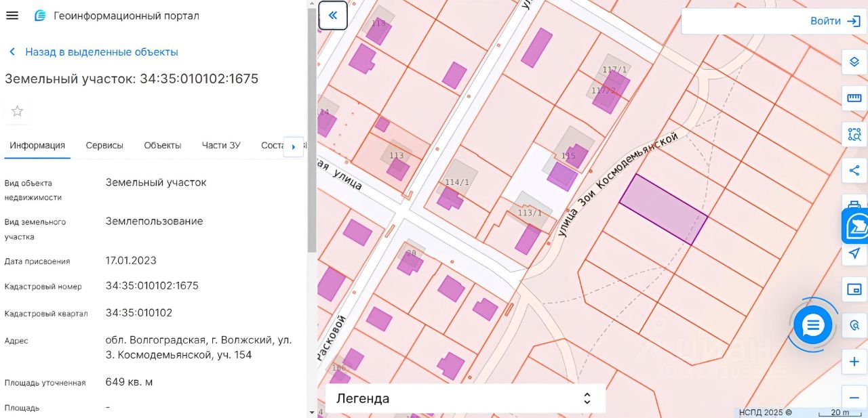Zoom in with the plus button

tap(854, 362)
